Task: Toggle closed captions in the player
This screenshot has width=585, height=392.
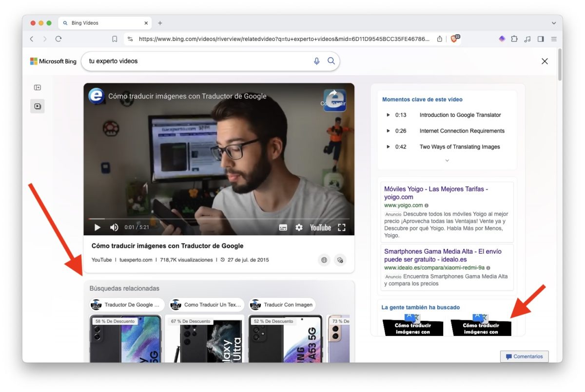Action: 283,227
